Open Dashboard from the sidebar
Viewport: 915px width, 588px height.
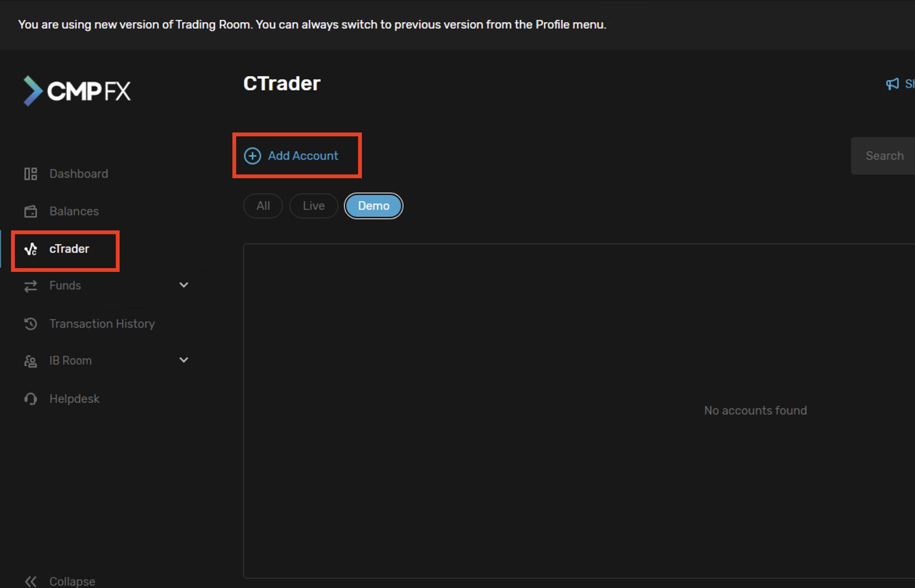click(79, 174)
